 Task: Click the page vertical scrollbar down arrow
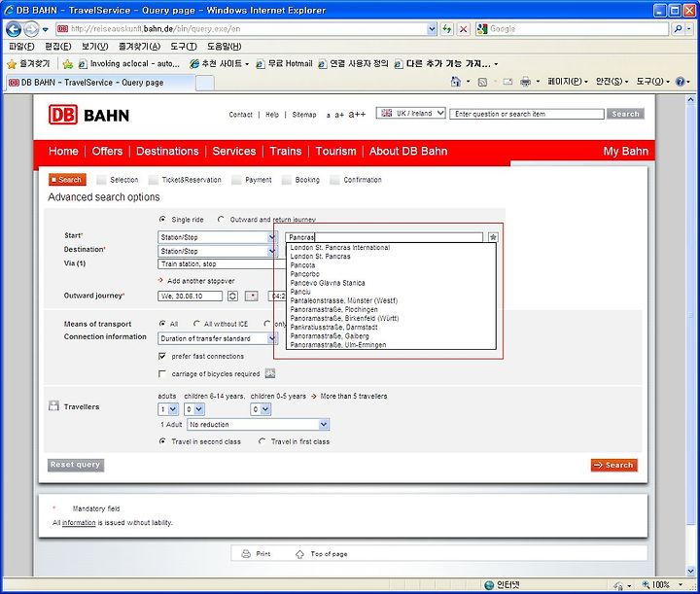click(690, 571)
